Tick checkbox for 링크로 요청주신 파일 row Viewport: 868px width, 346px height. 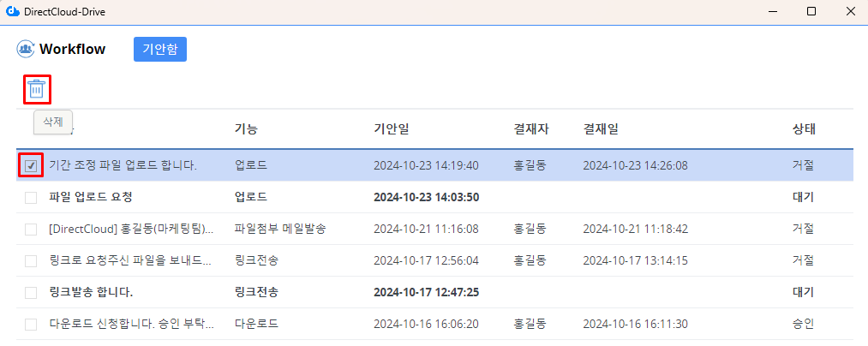(x=31, y=260)
